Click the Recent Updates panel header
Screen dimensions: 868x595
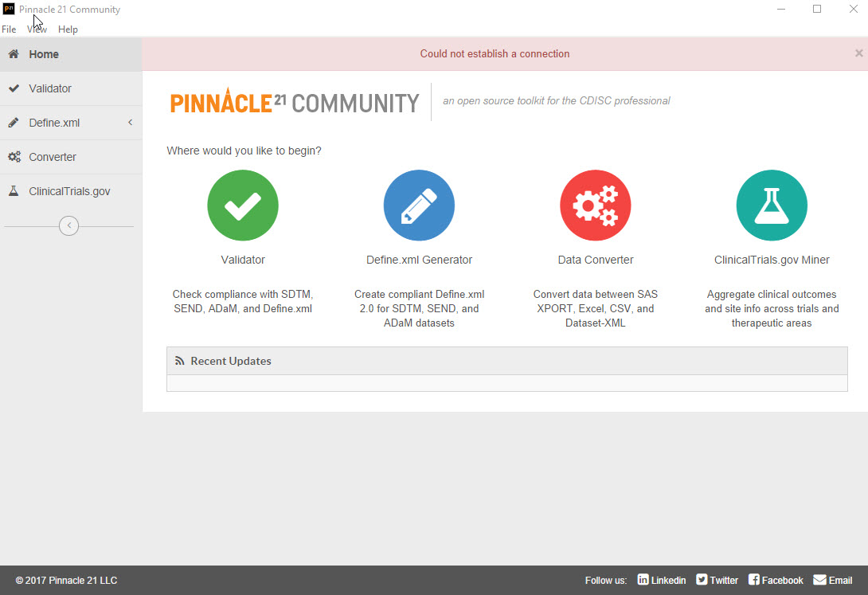point(507,361)
